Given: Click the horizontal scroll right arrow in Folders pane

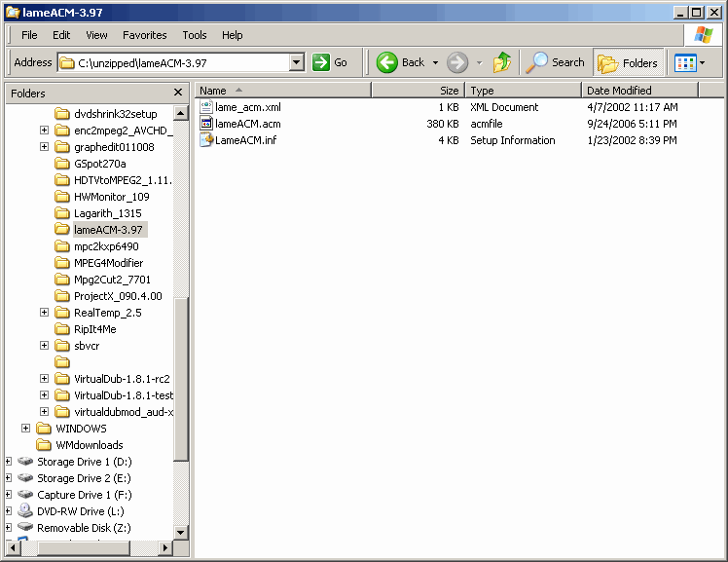Looking at the screenshot, I should click(164, 548).
